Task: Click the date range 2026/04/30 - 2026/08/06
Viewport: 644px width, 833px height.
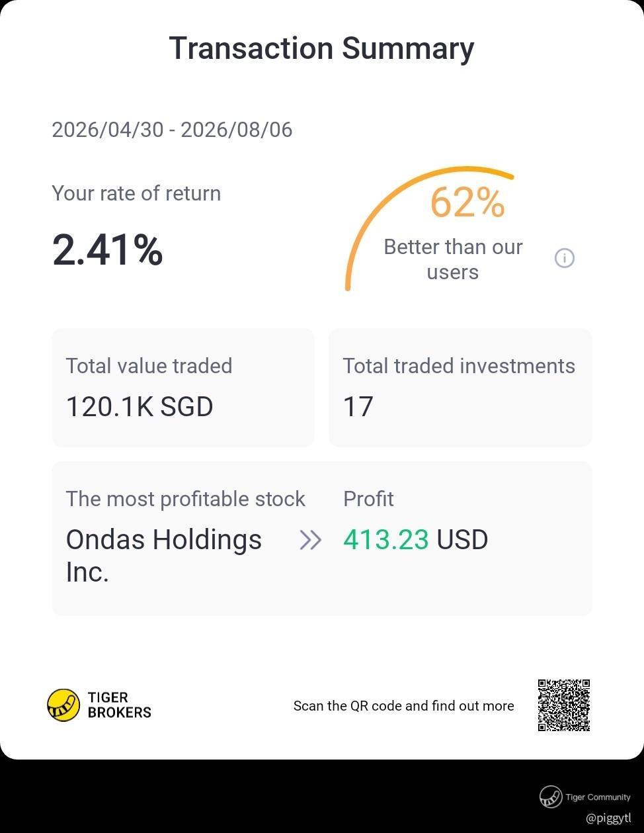Action: pos(172,130)
